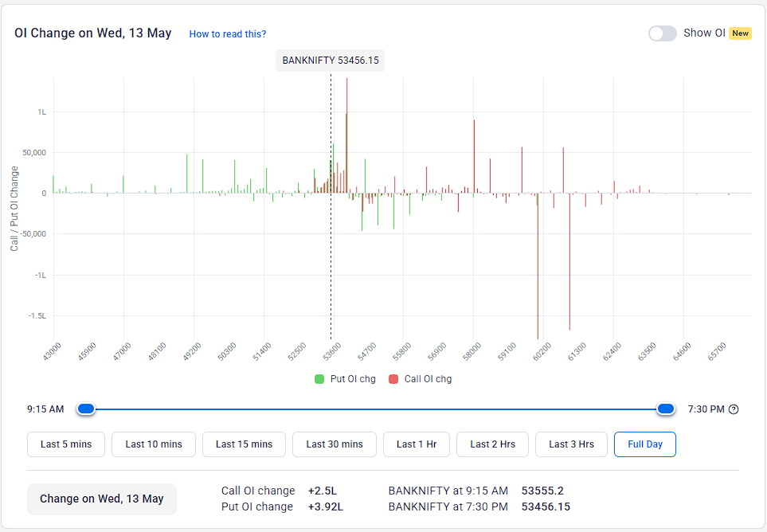Select the Full Day range
The width and height of the screenshot is (767, 532).
tap(644, 444)
